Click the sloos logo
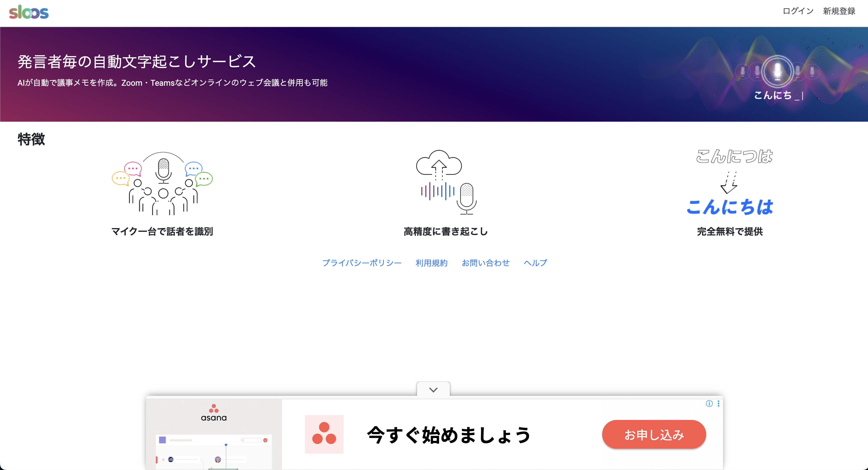This screenshot has width=868, height=470. (x=29, y=12)
